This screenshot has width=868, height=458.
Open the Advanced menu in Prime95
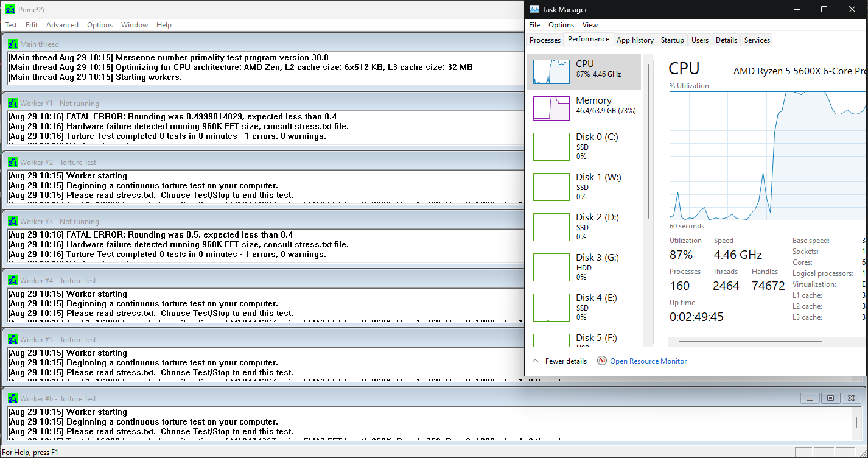coord(62,25)
